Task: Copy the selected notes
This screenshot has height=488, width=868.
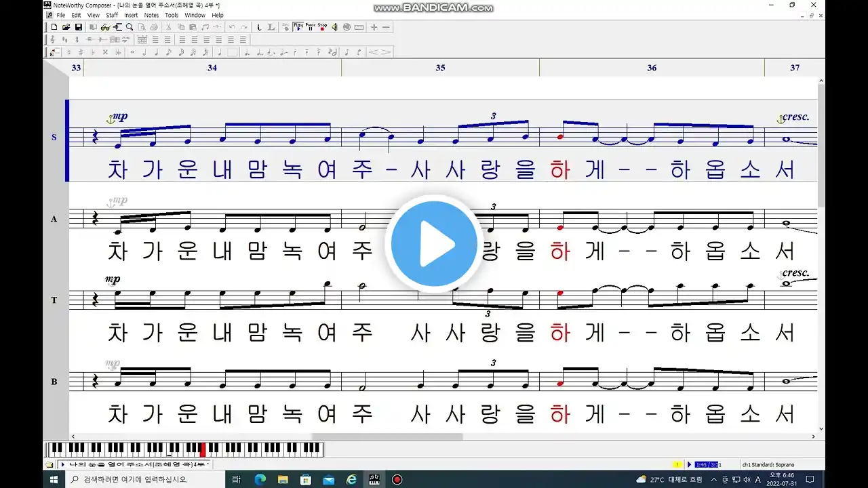Action: 181,27
